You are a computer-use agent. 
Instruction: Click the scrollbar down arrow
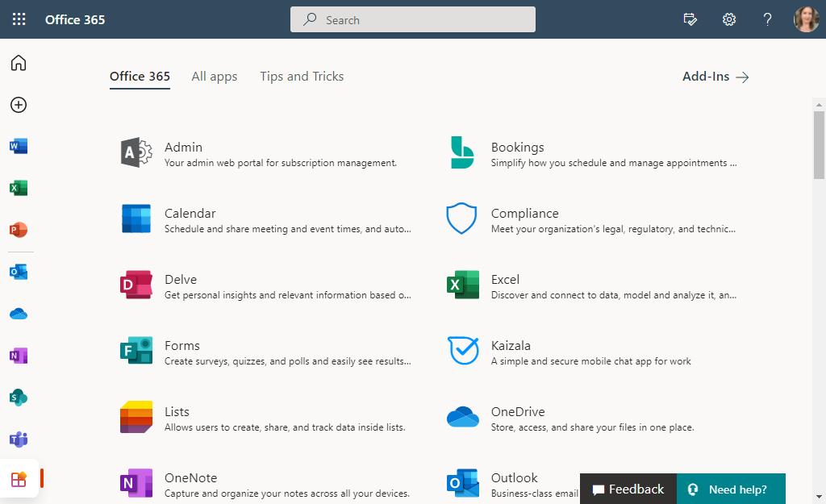pyautogui.click(x=819, y=496)
